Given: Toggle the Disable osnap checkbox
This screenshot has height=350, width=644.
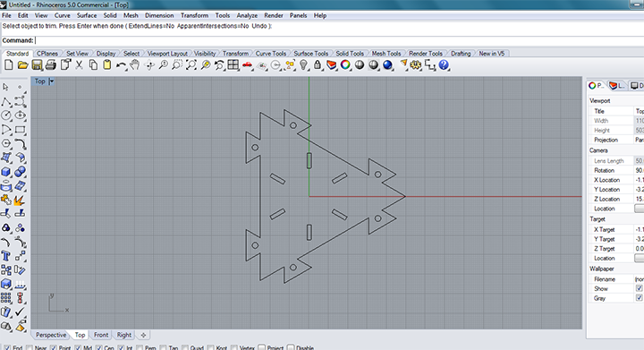Looking at the screenshot, I should (x=291, y=347).
